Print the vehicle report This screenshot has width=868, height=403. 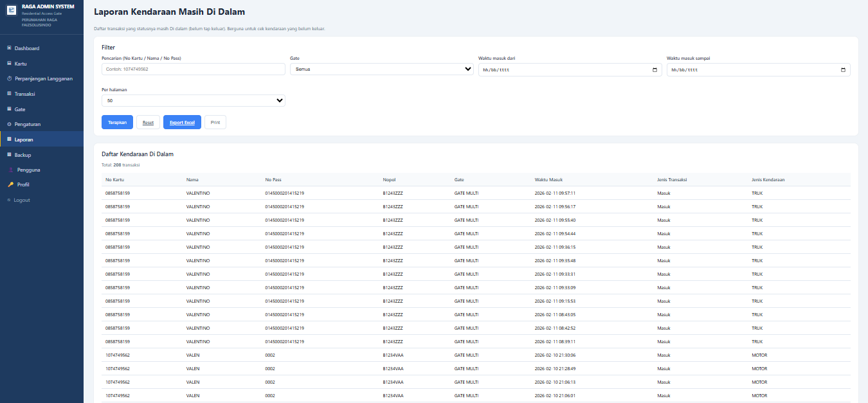click(215, 122)
